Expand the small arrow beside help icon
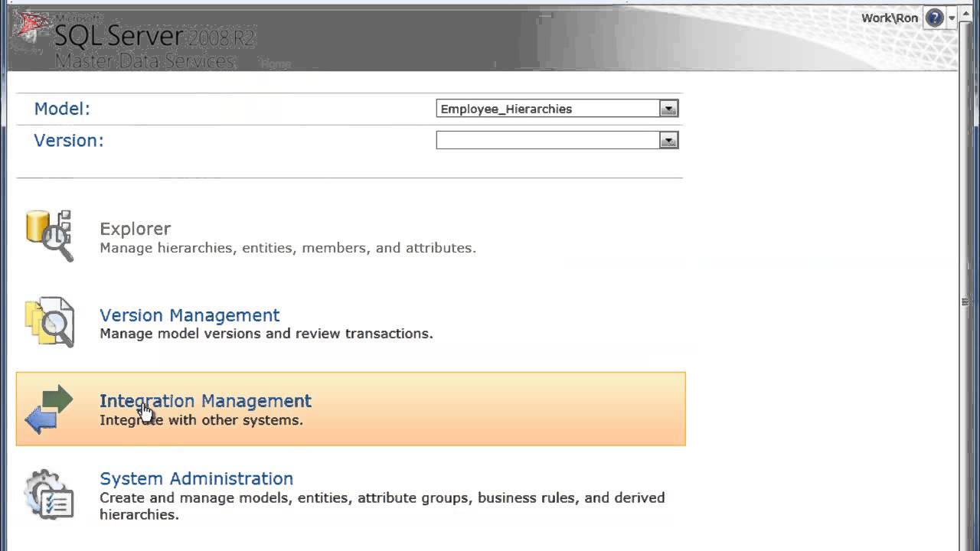Image resolution: width=980 pixels, height=551 pixels. pos(952,18)
